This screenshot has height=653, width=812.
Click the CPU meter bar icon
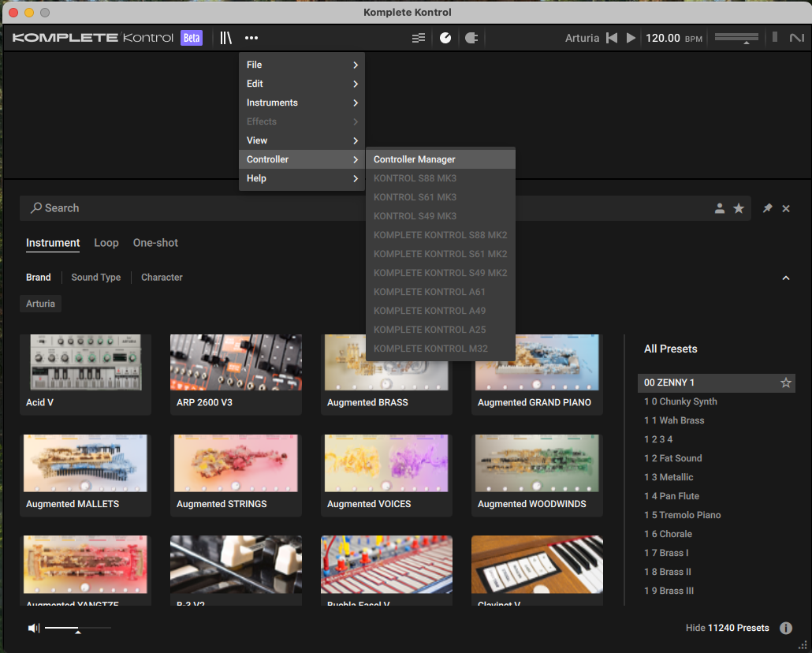click(x=775, y=37)
